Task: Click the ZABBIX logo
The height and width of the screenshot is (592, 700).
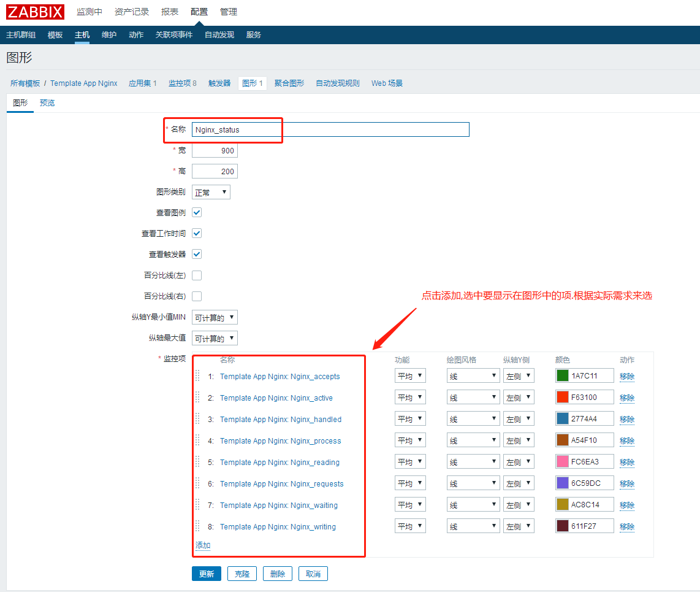Action: (x=36, y=12)
